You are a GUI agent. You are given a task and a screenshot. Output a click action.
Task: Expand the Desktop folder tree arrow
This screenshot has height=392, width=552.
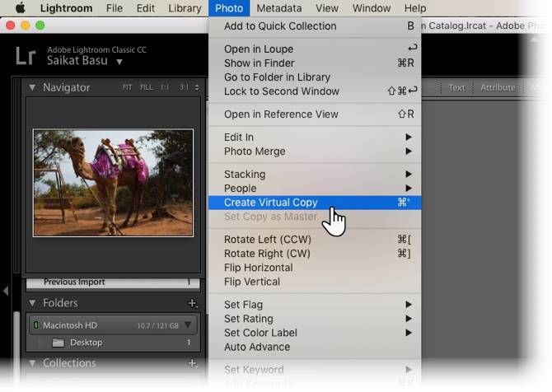tap(40, 343)
